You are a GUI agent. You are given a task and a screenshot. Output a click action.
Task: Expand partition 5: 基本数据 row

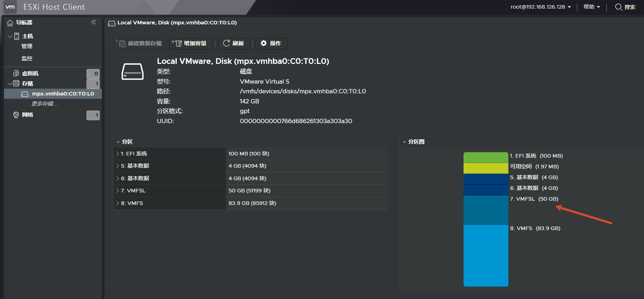pos(117,166)
